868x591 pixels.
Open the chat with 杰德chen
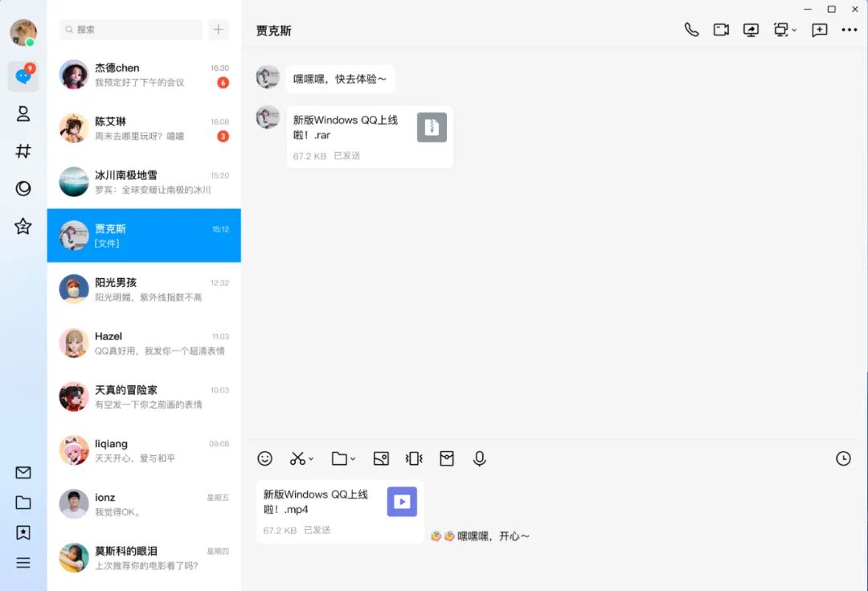(x=144, y=75)
